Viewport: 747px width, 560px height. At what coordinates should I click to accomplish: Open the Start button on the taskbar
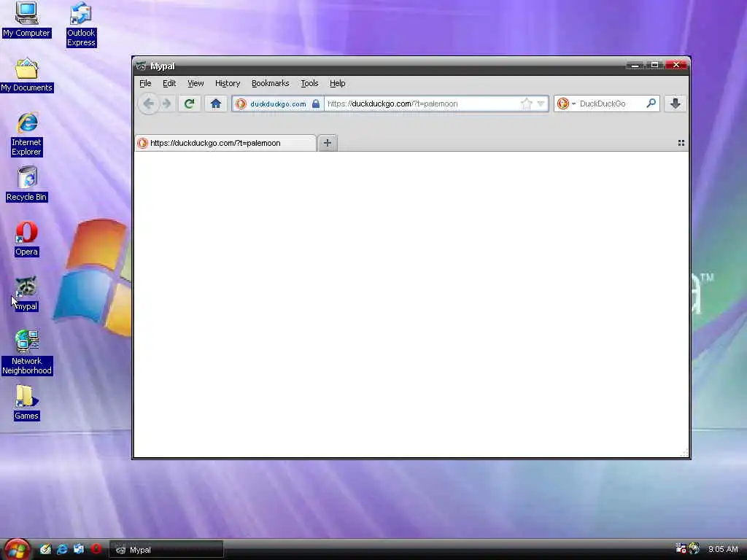click(18, 550)
